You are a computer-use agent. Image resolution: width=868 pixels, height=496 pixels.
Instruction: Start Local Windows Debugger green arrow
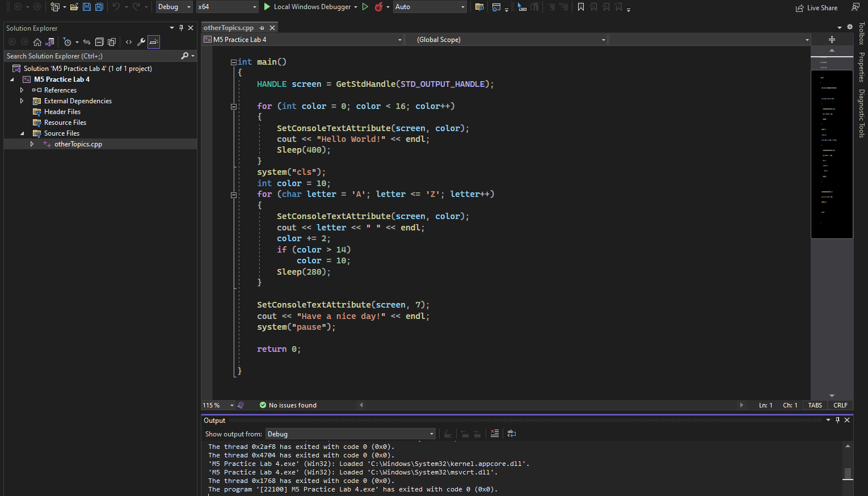267,7
